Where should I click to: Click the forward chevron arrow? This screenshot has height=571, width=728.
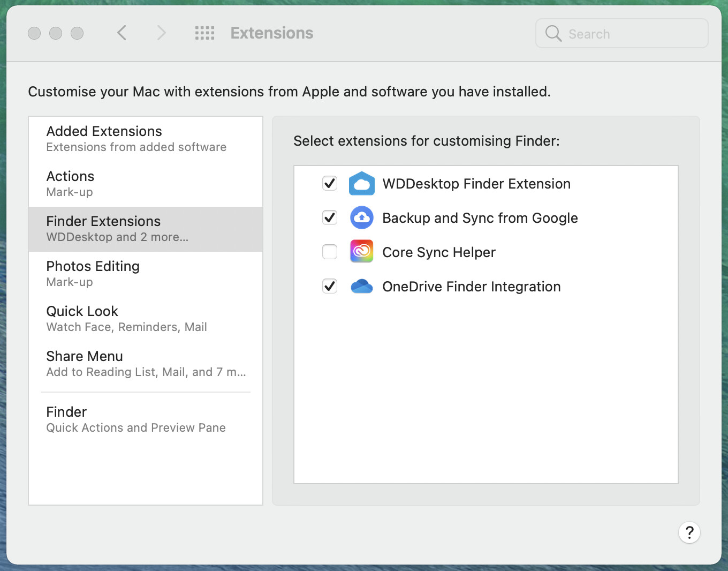click(x=161, y=33)
